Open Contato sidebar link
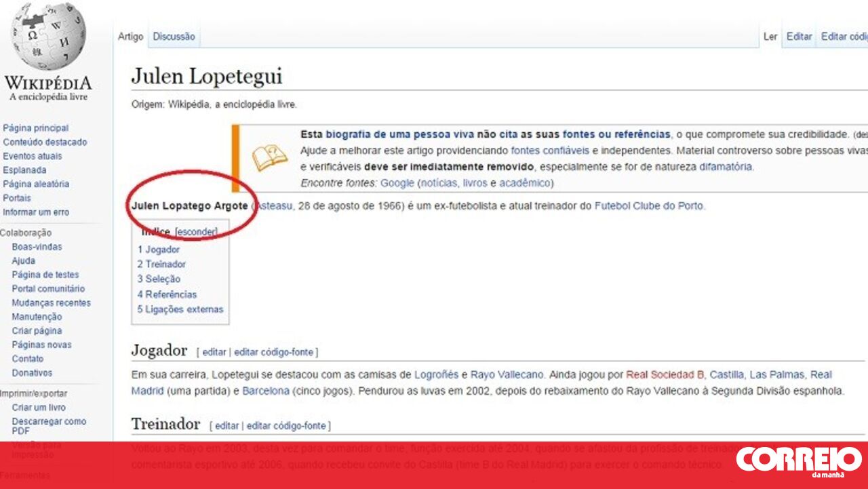Screen dimensions: 868x489 pyautogui.click(x=27, y=359)
